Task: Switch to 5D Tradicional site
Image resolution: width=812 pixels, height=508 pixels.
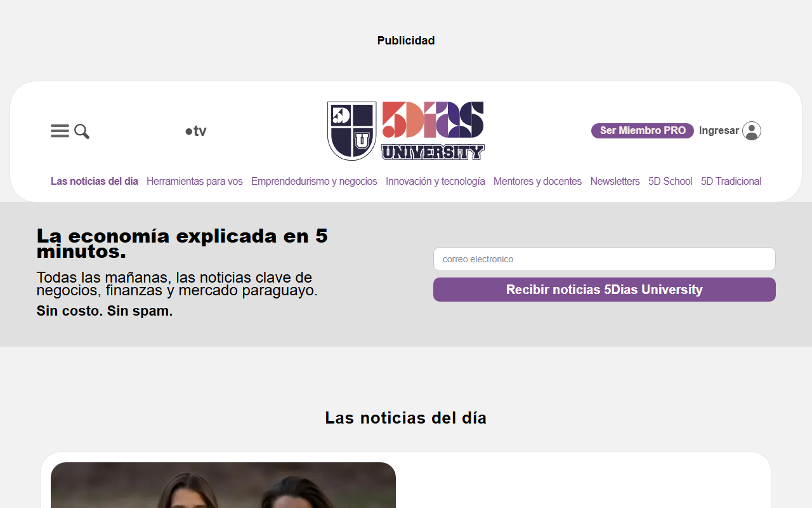Action: pos(731,181)
